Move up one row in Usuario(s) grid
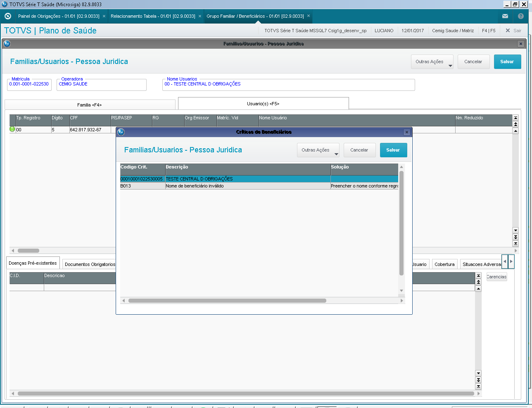Viewport: 532px width, 408px height. pos(515,131)
